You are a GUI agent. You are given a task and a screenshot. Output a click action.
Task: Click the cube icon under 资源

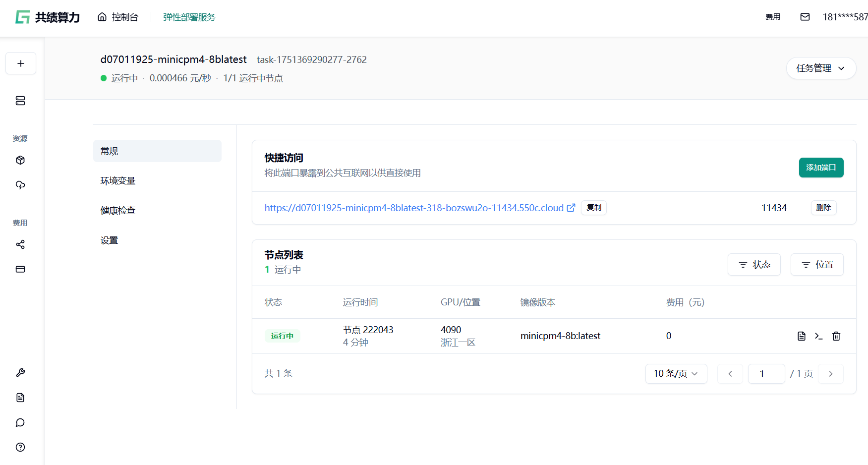(x=20, y=160)
